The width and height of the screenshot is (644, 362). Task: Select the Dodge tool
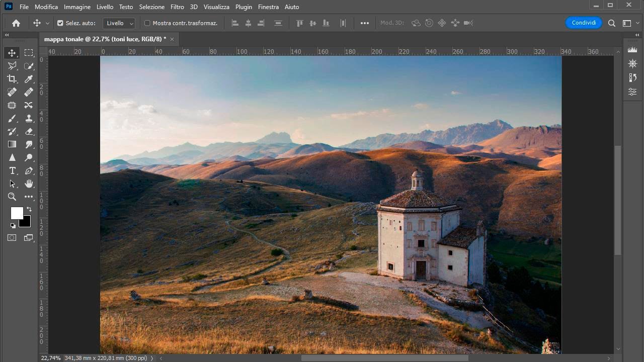tap(29, 157)
